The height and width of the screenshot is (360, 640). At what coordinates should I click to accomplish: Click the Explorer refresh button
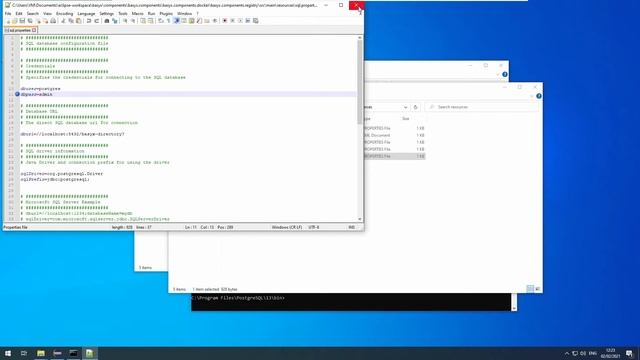pos(416,107)
